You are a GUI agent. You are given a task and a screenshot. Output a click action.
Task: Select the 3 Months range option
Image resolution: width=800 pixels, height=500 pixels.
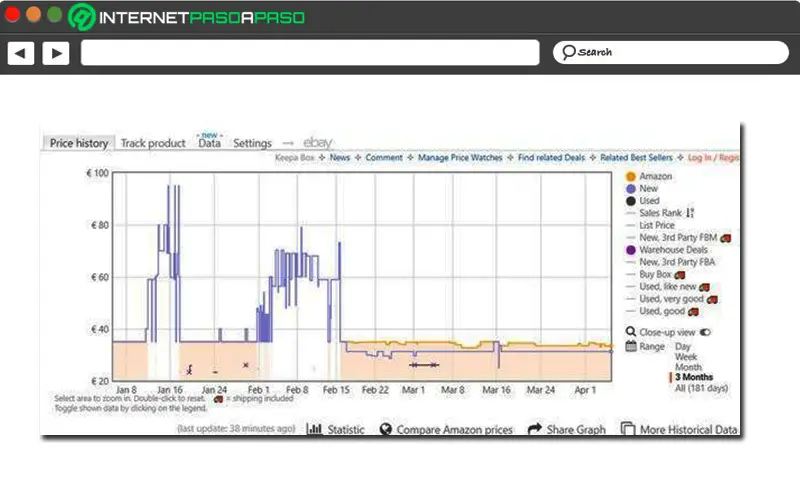click(694, 377)
